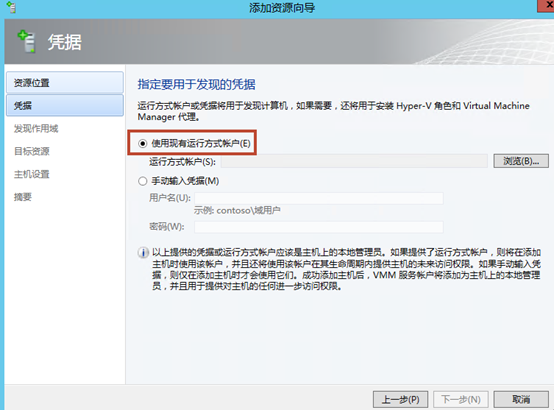Screen dimensions: 554x410
Task: Go to 摘要 step
Action: click(23, 197)
